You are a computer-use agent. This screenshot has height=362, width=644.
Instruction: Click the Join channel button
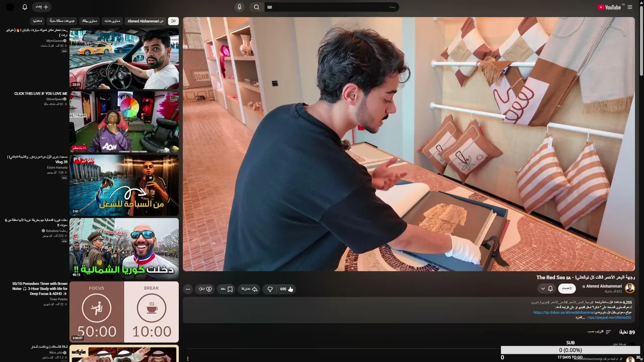(x=567, y=288)
